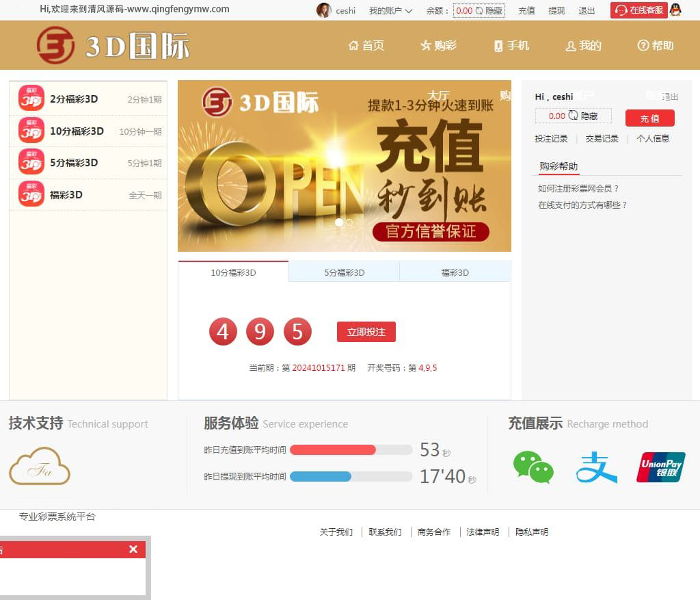Expand the 我的账户 dropdown
This screenshot has height=600, width=700.
pyautogui.click(x=390, y=11)
